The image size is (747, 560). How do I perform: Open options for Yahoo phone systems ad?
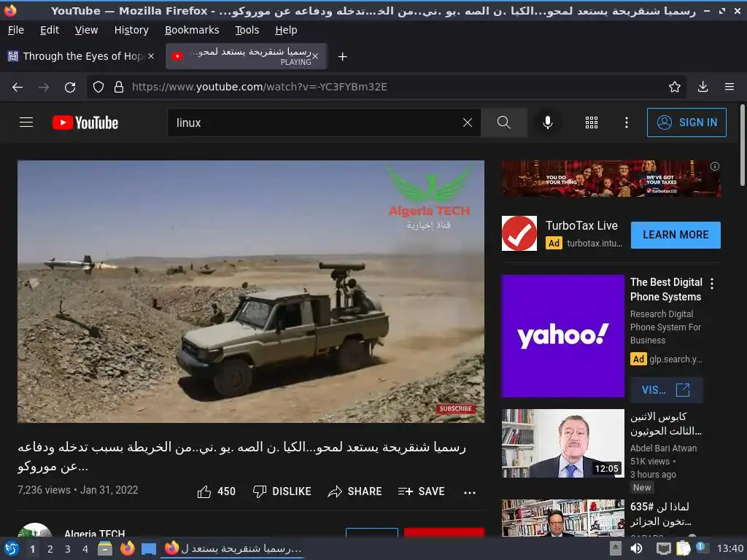coord(712,284)
